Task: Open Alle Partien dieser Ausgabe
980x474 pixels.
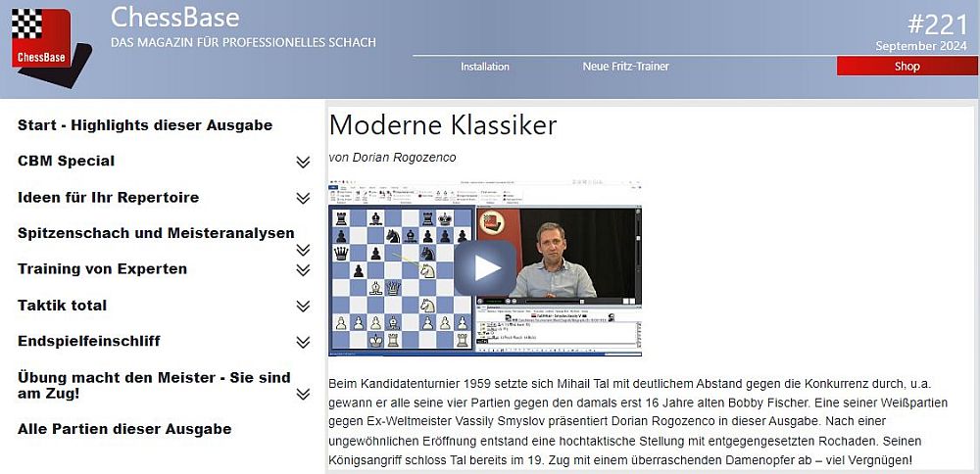Action: pyautogui.click(x=124, y=429)
